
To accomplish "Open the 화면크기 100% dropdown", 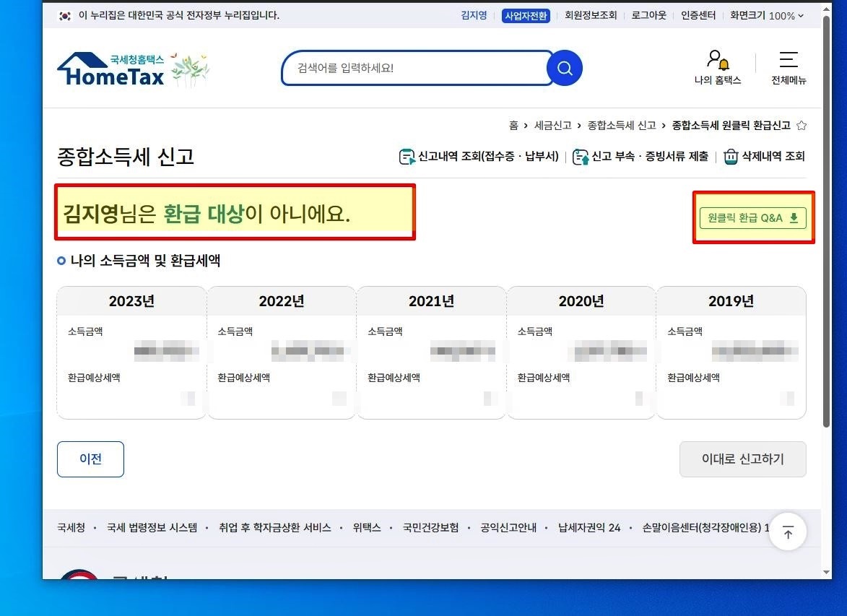I will coord(767,16).
